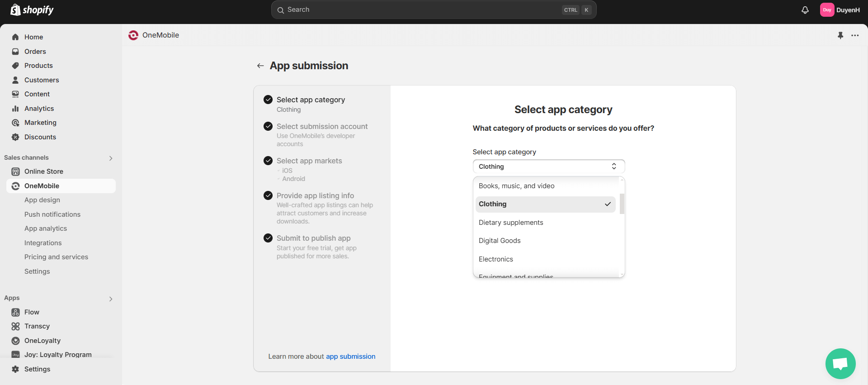Image resolution: width=868 pixels, height=385 pixels.
Task: Click the Shopify logo
Action: (x=32, y=10)
